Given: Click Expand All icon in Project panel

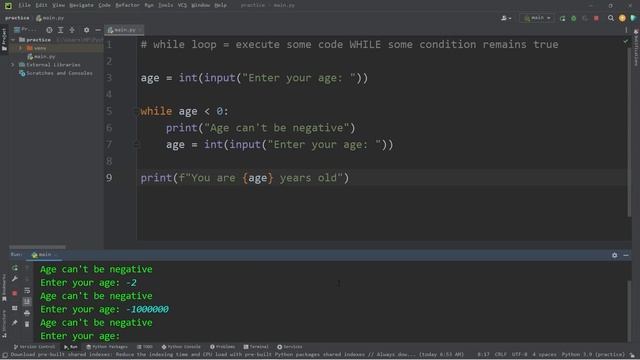Looking at the screenshot, I should coord(60,30).
